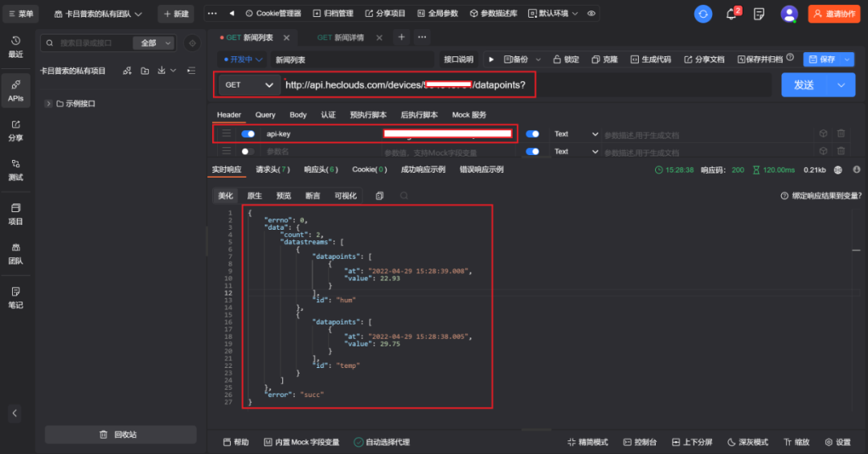Image resolution: width=868 pixels, height=454 pixels.
Task: Open the 分享 sidebar icon
Action: 15,131
